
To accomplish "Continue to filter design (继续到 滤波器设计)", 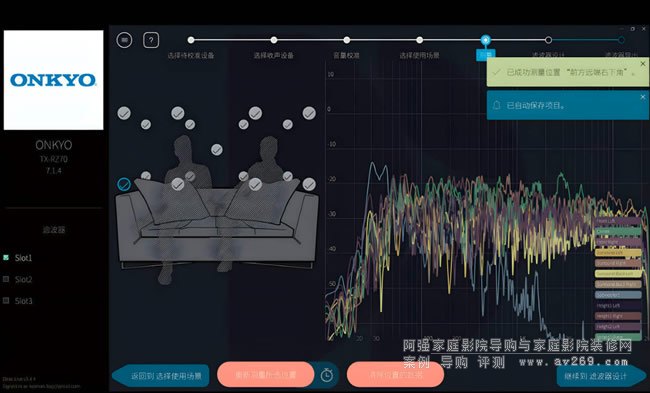I will (x=601, y=376).
